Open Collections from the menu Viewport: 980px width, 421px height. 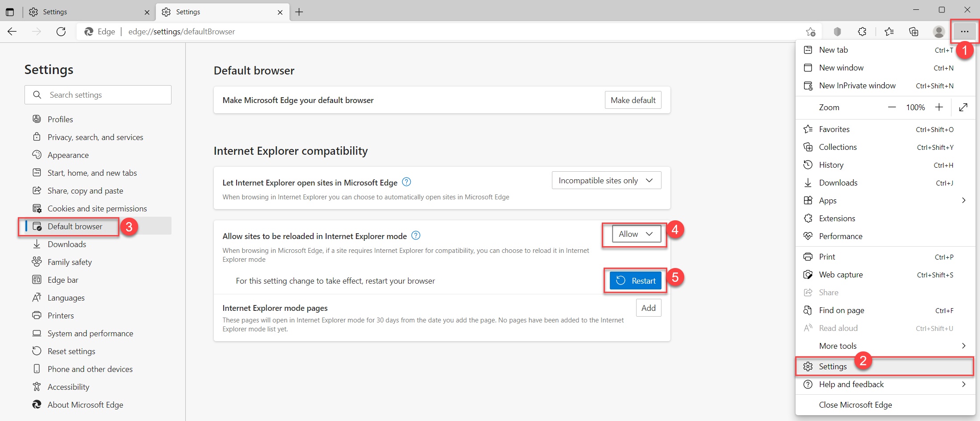[x=886, y=147]
